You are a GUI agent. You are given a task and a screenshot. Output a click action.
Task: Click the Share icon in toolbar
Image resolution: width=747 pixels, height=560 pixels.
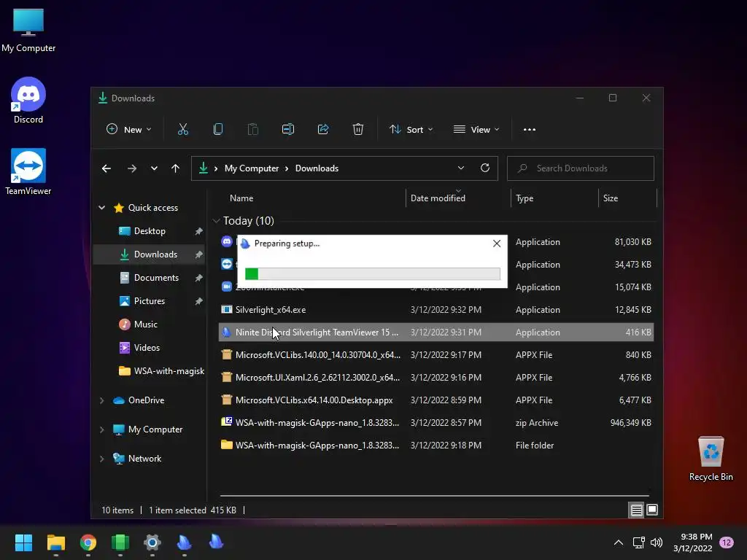[323, 130]
